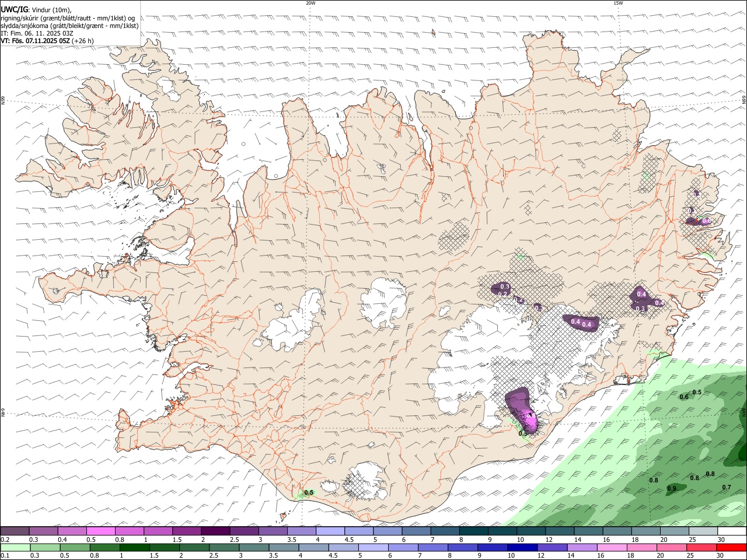747x560 pixels.
Task: Select the bright magenta 0.5 snow-scale swatch
Action: (100, 531)
